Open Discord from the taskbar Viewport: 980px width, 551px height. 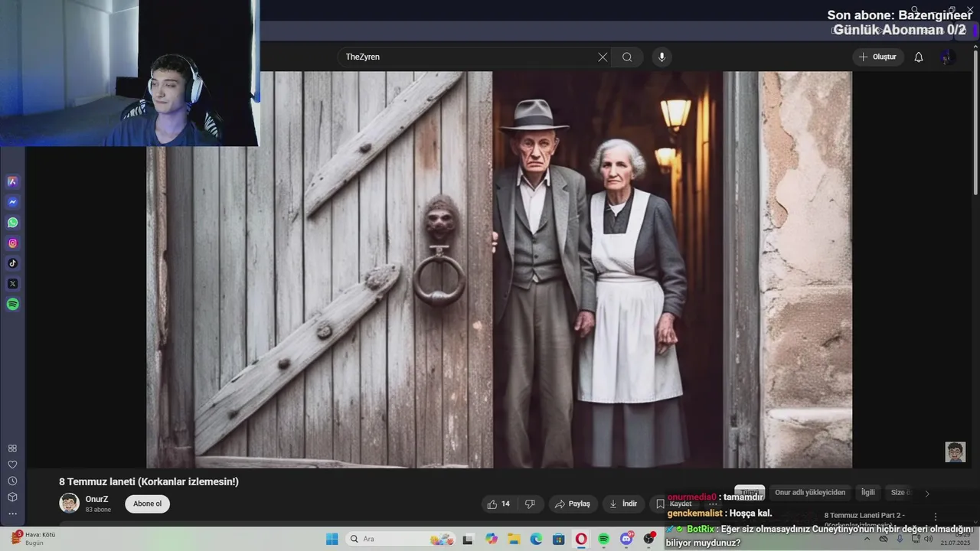[626, 539]
